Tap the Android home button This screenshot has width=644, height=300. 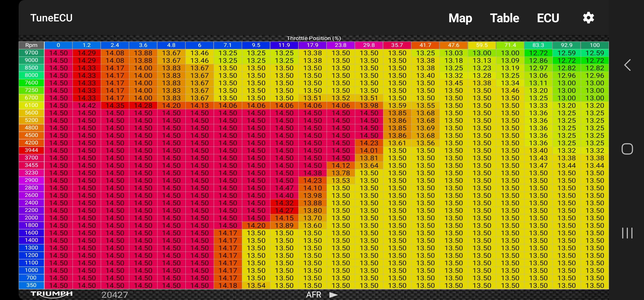[x=627, y=149]
